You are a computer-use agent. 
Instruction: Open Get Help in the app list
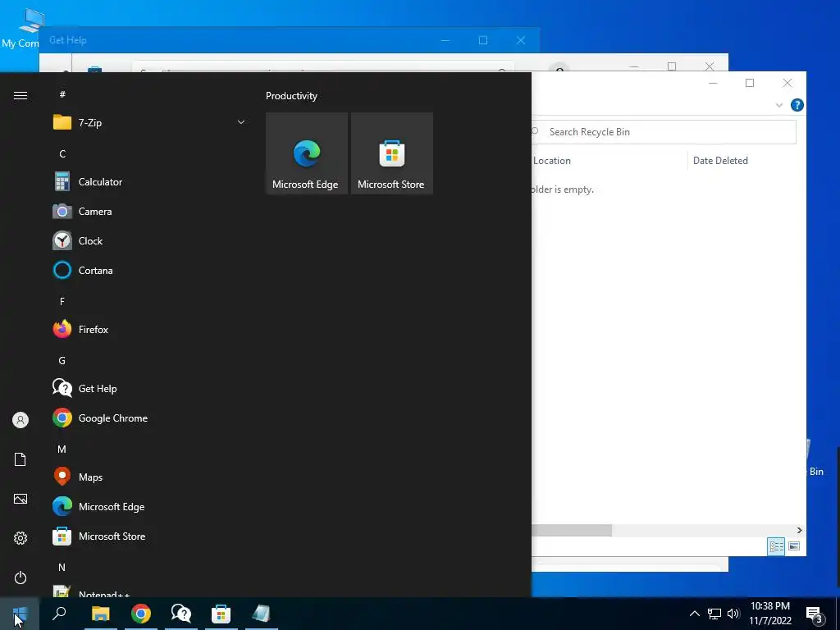tap(149, 388)
